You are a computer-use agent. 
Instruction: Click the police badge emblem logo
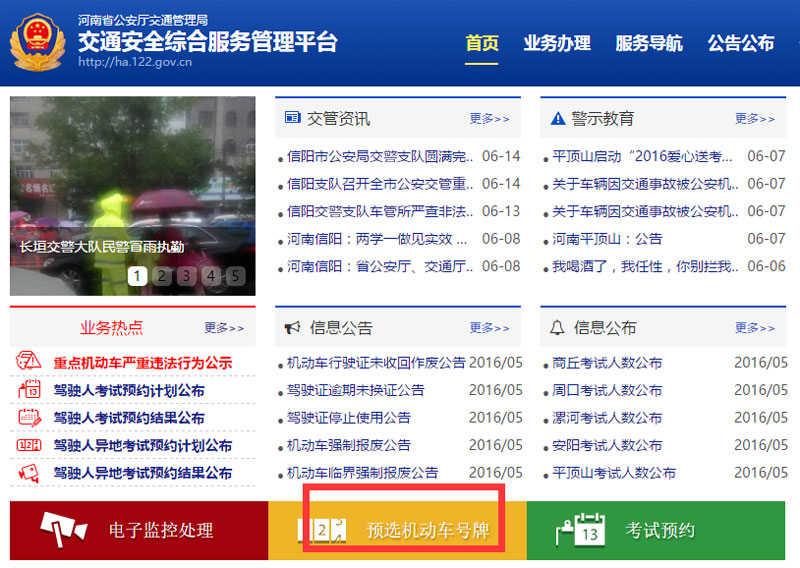click(37, 42)
